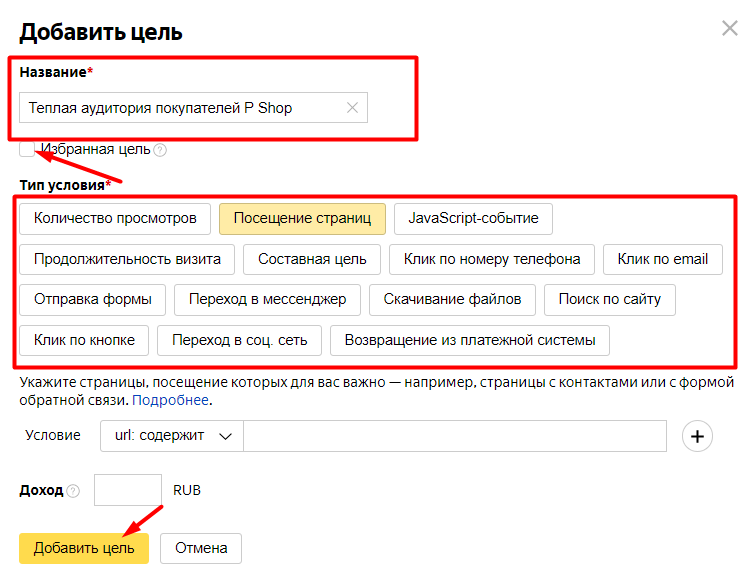Screen dimensions: 754x573
Task: Open help for Избранная цель
Action: (x=160, y=150)
